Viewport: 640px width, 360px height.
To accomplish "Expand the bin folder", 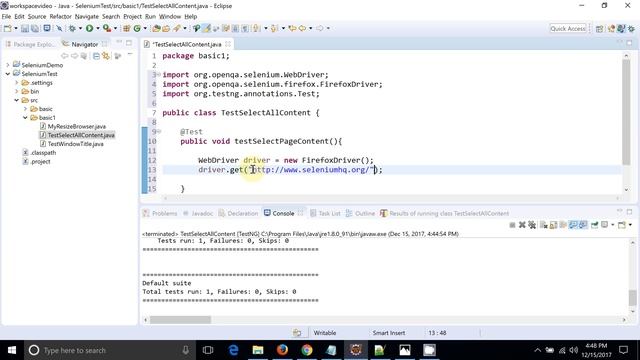I will pos(17,91).
